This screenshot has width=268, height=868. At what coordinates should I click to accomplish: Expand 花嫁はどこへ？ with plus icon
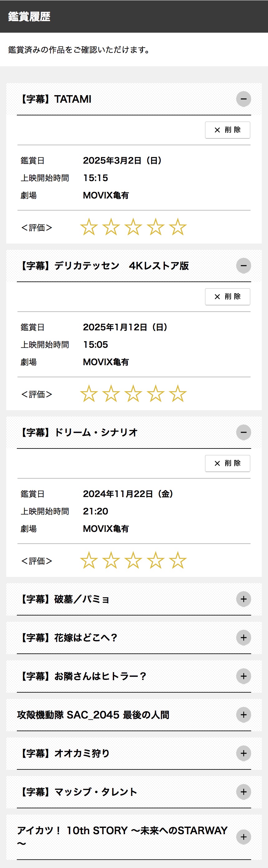pyautogui.click(x=243, y=638)
